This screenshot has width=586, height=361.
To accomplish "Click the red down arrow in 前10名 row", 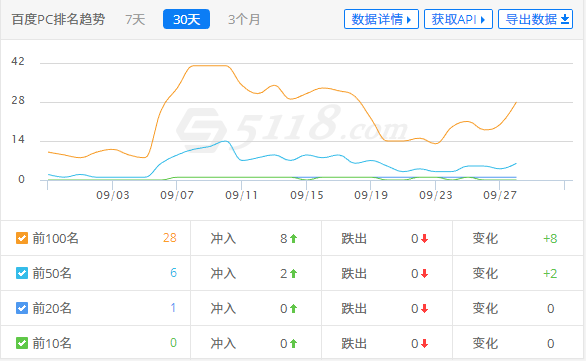I will [424, 343].
